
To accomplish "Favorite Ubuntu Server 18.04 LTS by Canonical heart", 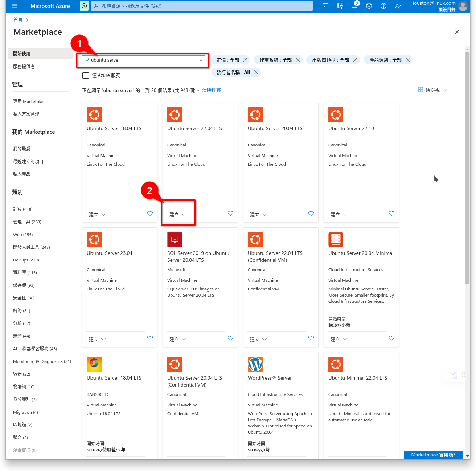I will (150, 214).
